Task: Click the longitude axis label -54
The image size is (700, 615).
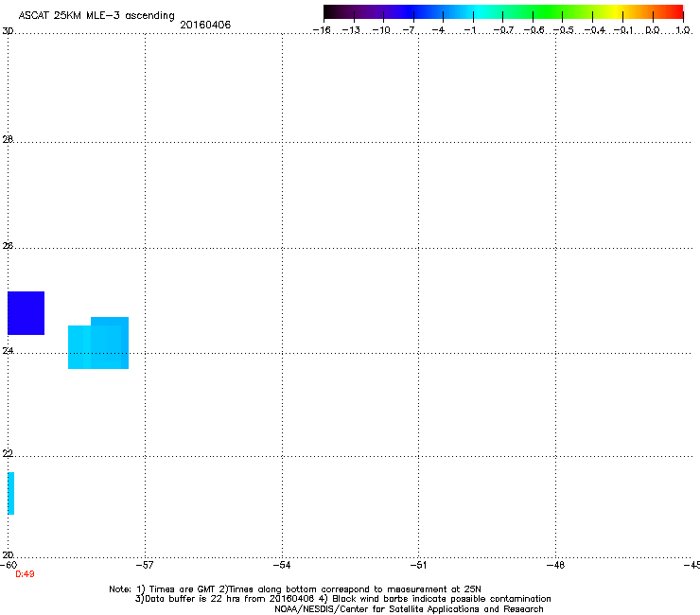Action: [x=282, y=565]
